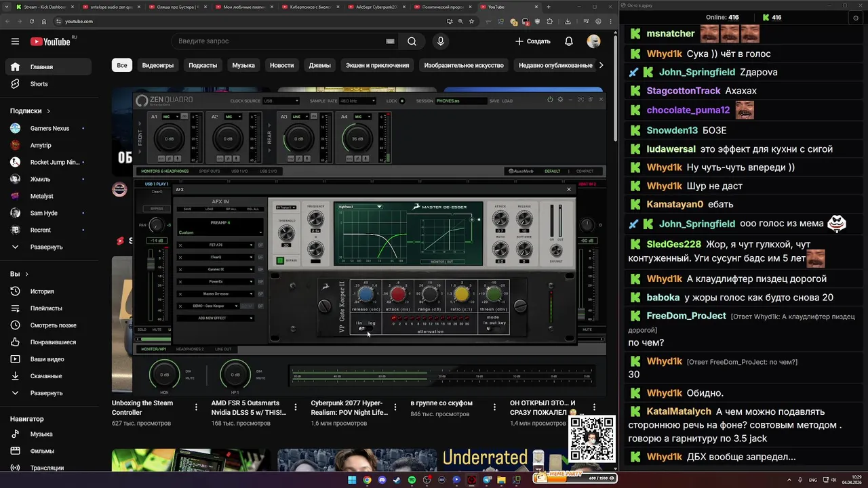Viewport: 868px width, 488px height.
Task: Open Spotify from the taskbar
Action: pos(412,481)
